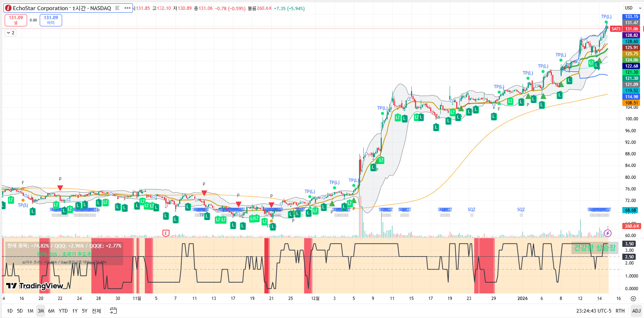
Task: Click the dark 2.50 indicator value label
Action: pyautogui.click(x=630, y=257)
